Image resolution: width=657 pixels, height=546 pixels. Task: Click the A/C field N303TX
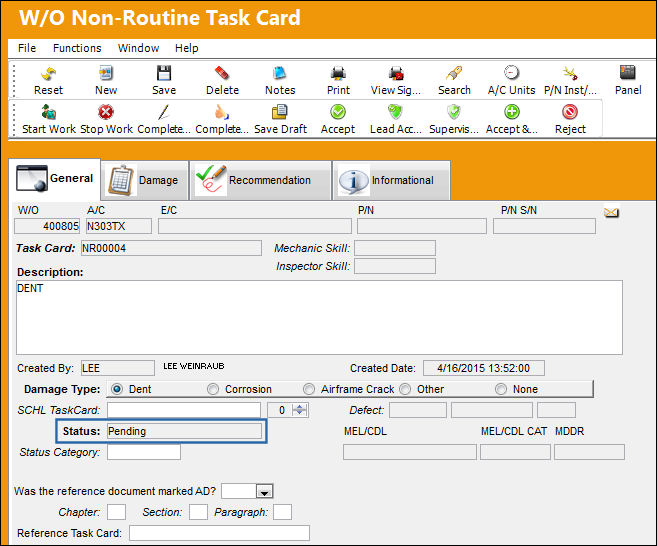[119, 226]
